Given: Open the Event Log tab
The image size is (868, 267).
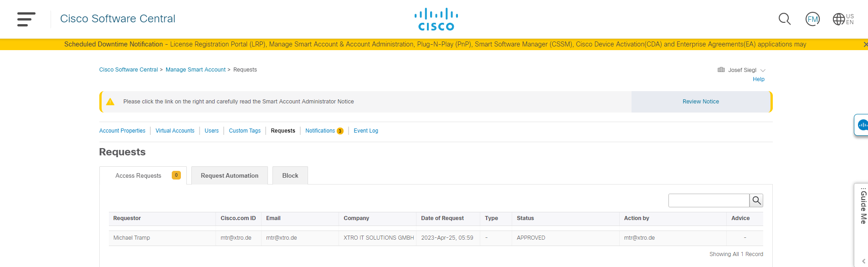Looking at the screenshot, I should pos(366,131).
